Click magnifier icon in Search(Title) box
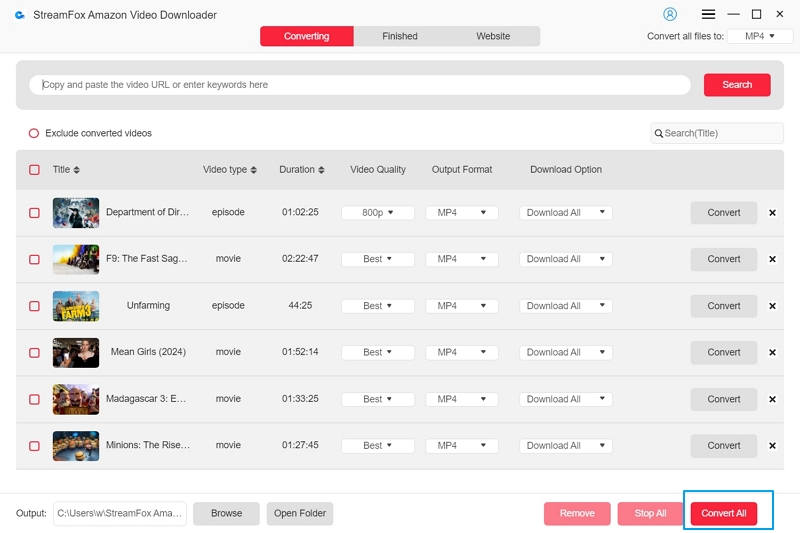Image resolution: width=800 pixels, height=533 pixels. point(659,134)
